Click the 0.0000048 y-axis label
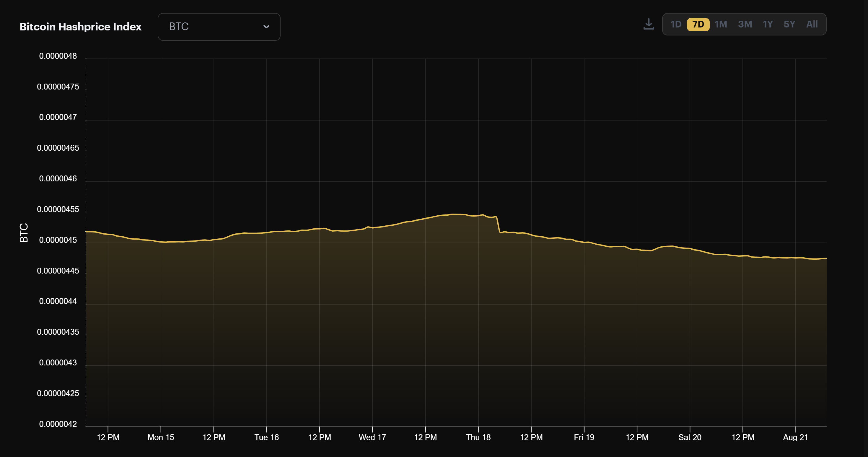Image resolution: width=868 pixels, height=457 pixels. pos(58,56)
